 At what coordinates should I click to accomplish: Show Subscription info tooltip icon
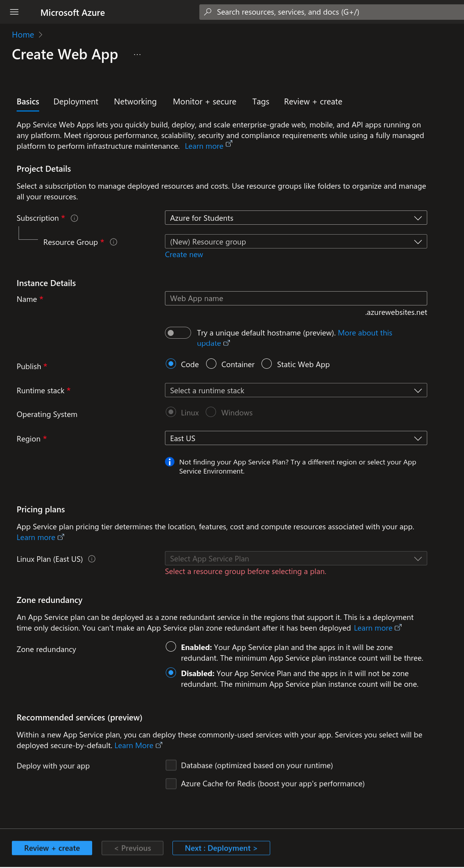coord(74,218)
